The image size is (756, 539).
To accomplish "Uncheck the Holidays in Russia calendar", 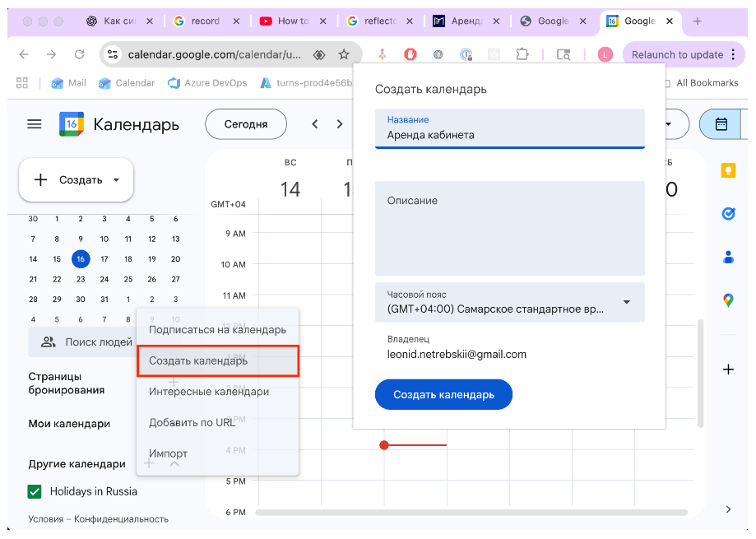I will click(x=33, y=490).
